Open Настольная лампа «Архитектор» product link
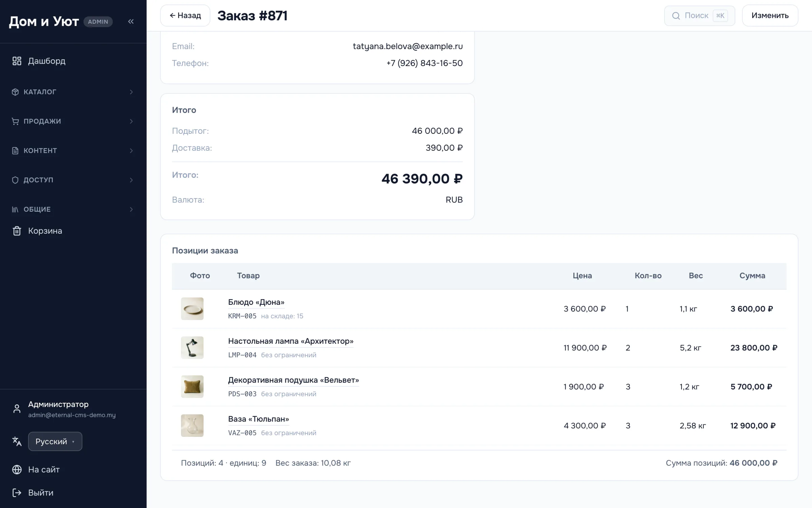This screenshot has width=812, height=508. [x=291, y=341]
